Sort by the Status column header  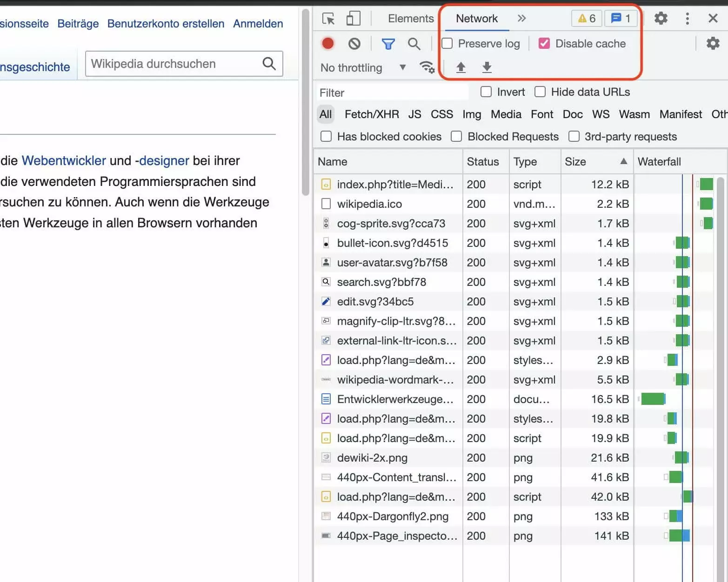(486, 162)
